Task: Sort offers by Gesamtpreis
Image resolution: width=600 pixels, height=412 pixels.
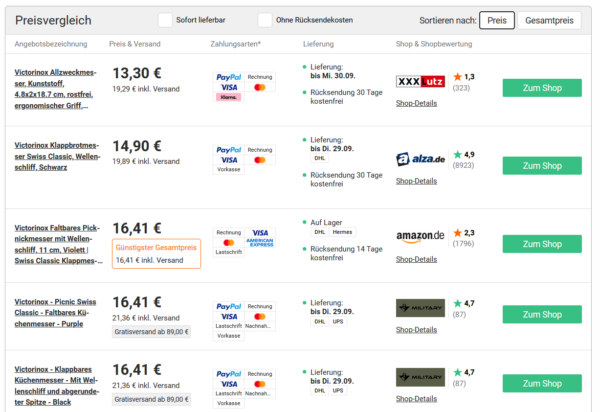Action: coord(549,20)
